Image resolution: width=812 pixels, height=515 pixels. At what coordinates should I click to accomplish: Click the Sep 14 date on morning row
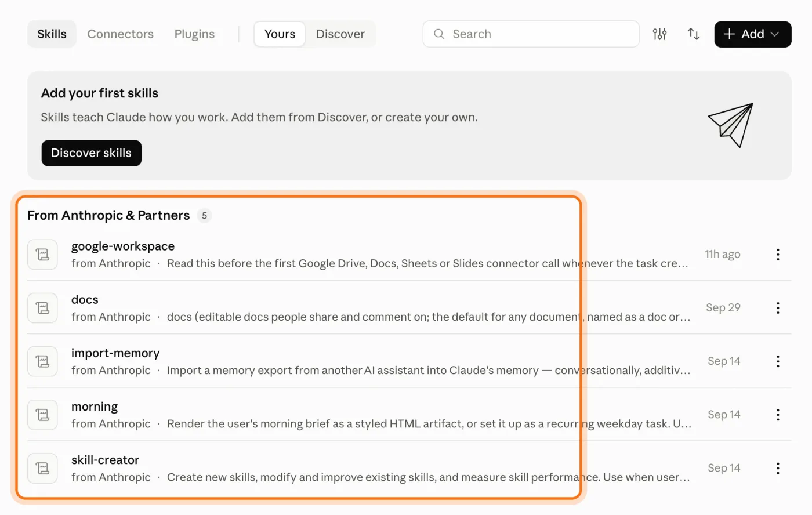pos(724,414)
